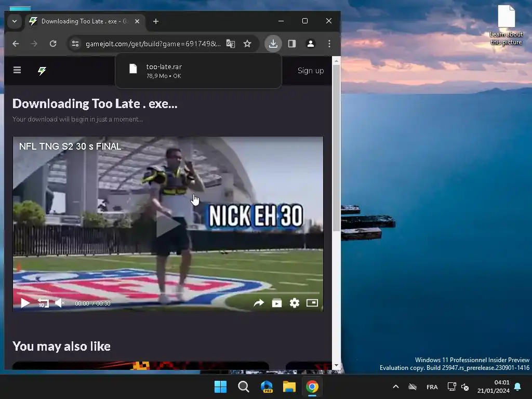The width and height of the screenshot is (532, 399).
Task: Bookmark this page with the star
Action: tap(247, 44)
